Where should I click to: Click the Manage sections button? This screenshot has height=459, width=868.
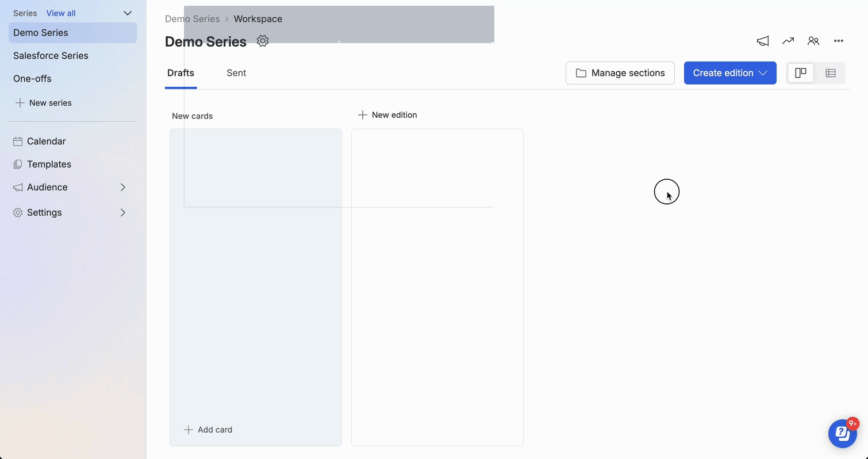pos(620,73)
